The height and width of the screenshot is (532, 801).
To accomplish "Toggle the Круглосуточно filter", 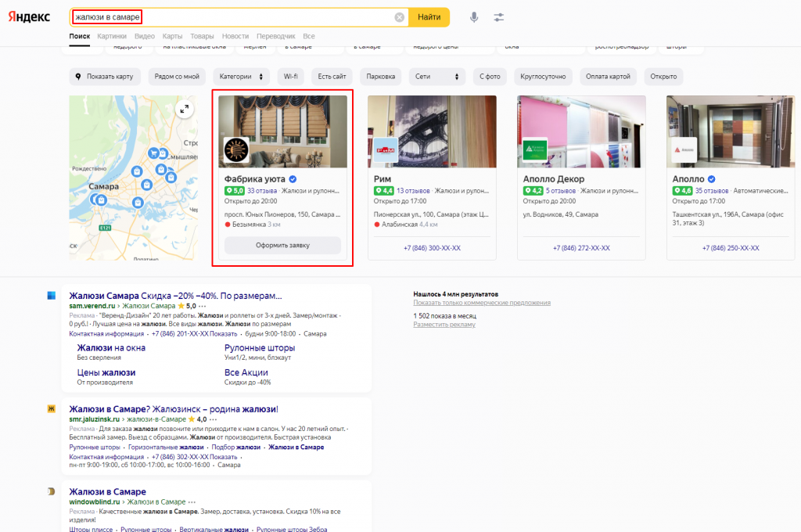I will (543, 77).
